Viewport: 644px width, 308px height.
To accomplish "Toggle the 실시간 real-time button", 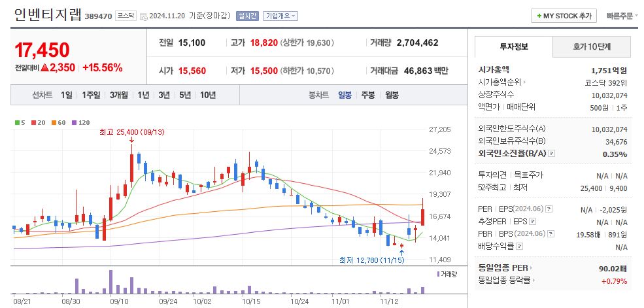I will [247, 16].
